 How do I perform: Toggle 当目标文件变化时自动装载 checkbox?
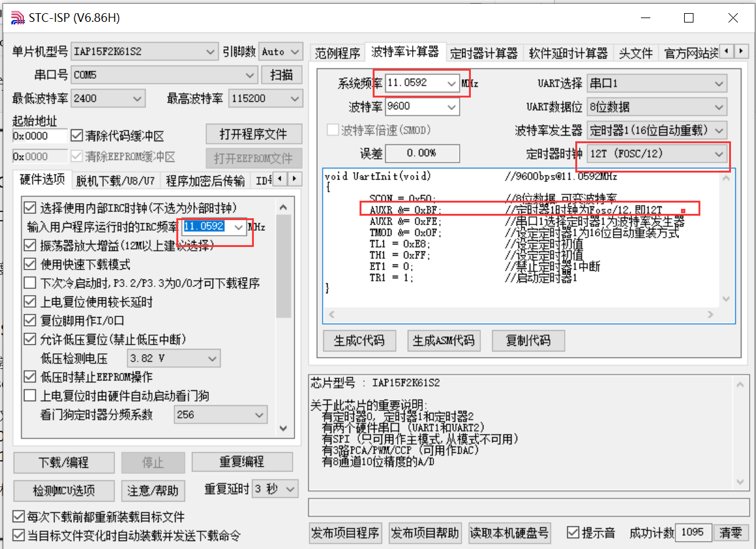tap(19, 536)
